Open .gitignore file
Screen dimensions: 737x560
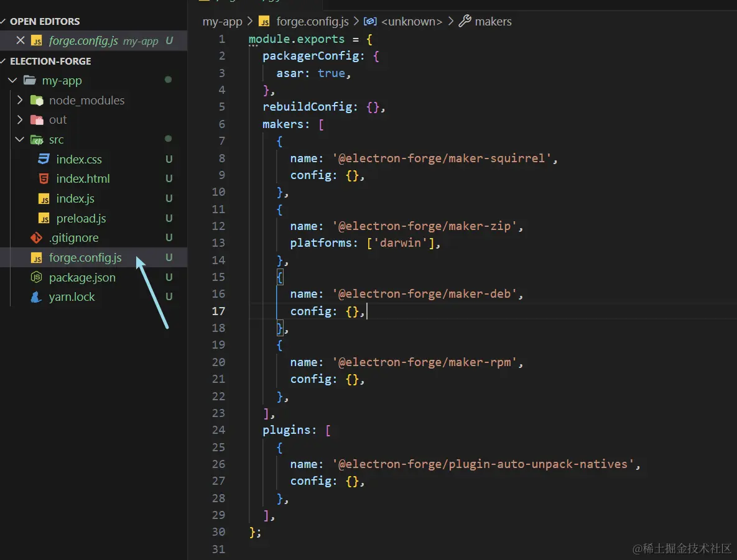tap(74, 238)
